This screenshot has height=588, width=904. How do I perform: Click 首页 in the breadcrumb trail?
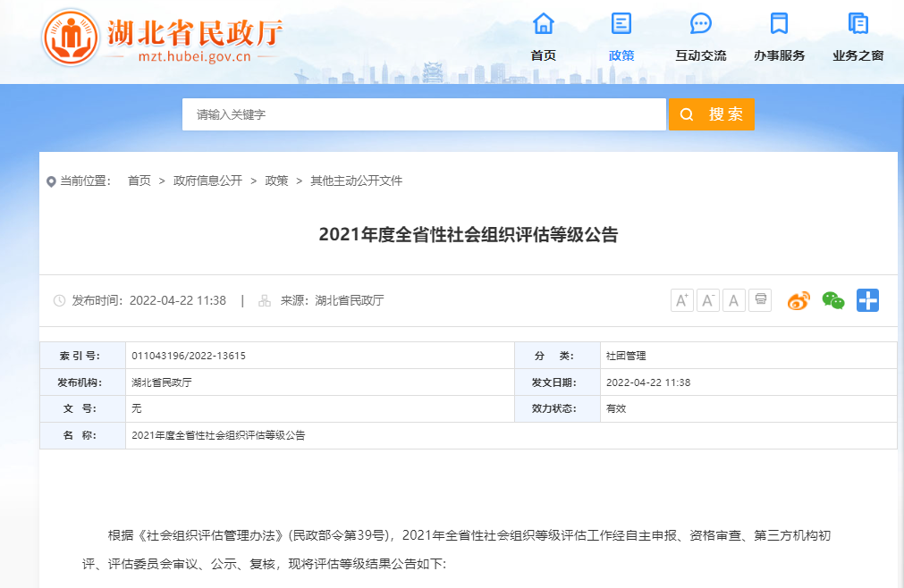139,181
